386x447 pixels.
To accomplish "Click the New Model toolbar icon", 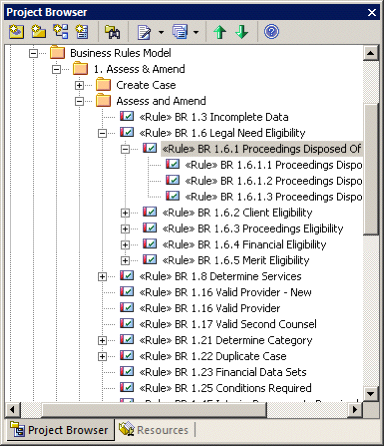I will click(x=16, y=32).
